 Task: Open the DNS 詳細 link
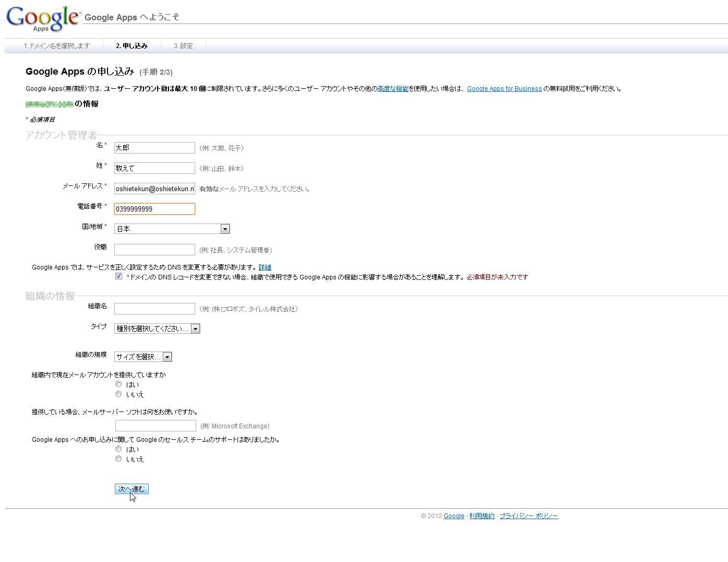tap(265, 267)
